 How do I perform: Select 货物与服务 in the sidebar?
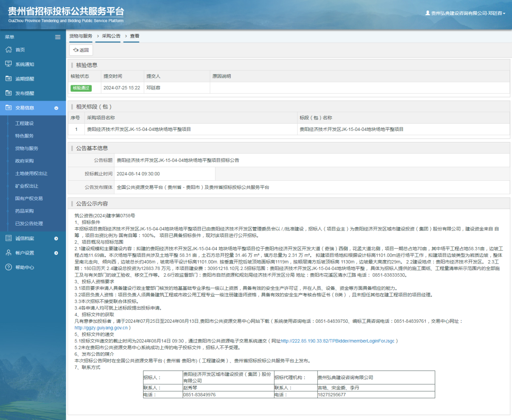pyautogui.click(x=26, y=148)
